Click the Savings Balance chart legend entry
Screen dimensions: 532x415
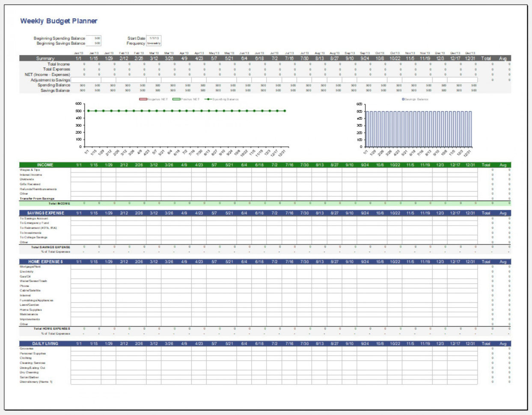(415, 99)
